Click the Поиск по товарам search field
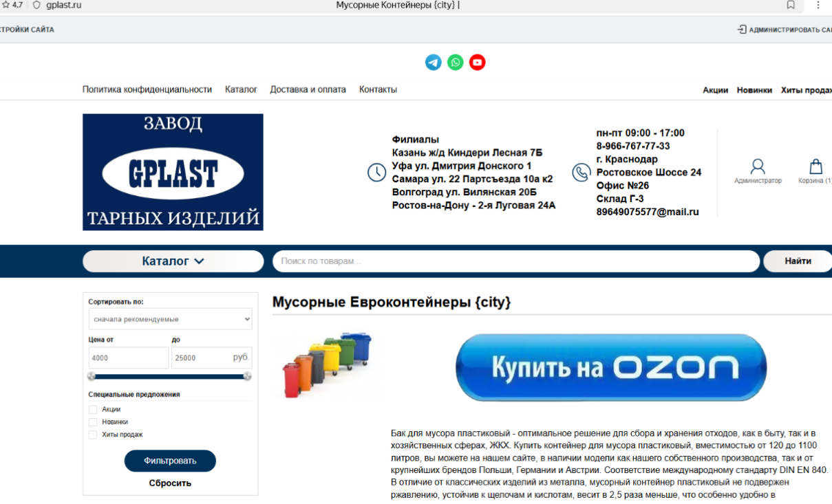Viewport: 832px width, 504px height. point(516,261)
